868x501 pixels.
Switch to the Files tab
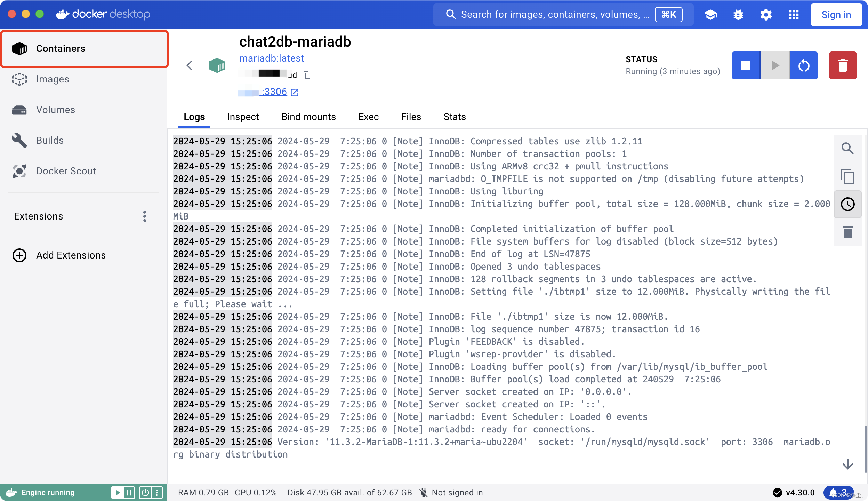point(411,117)
